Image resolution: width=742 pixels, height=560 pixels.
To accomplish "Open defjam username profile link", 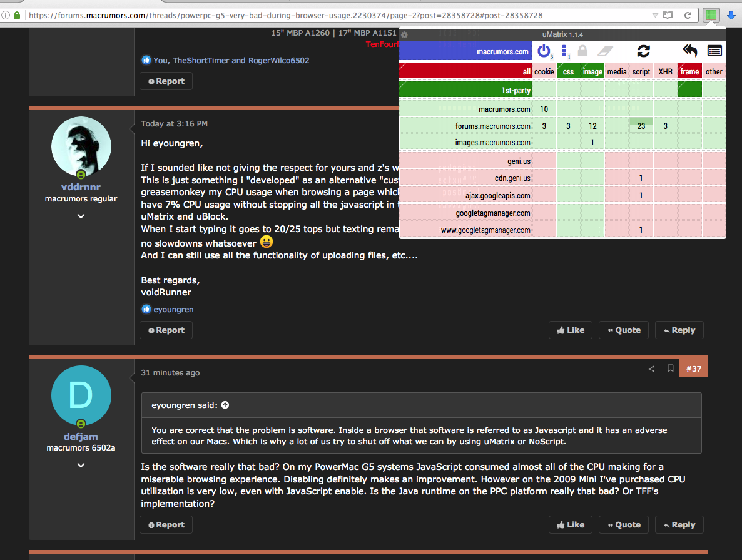I will click(81, 437).
